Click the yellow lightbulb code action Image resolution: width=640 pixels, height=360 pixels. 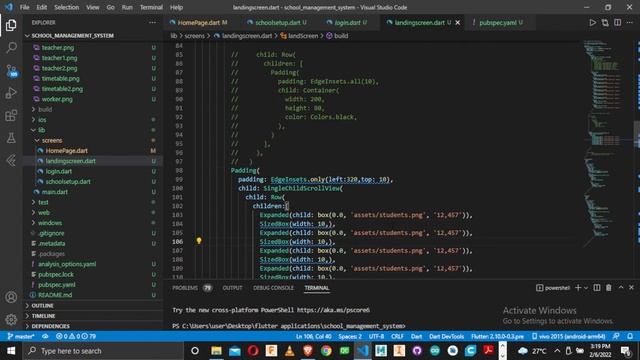[199, 241]
